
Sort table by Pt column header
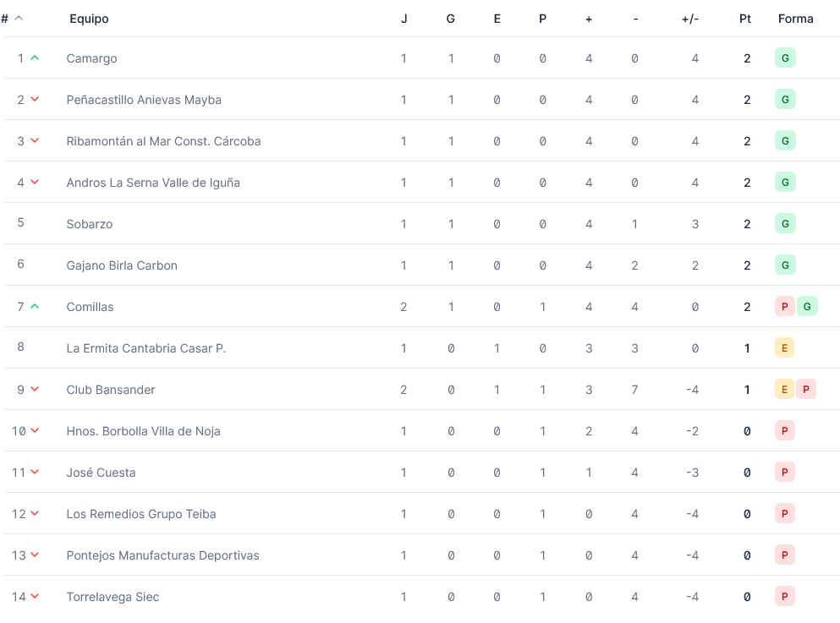pos(745,19)
